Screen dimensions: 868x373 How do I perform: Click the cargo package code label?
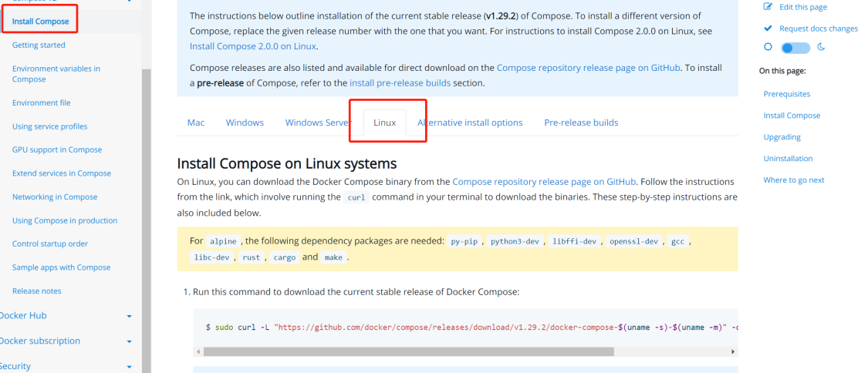(285, 257)
